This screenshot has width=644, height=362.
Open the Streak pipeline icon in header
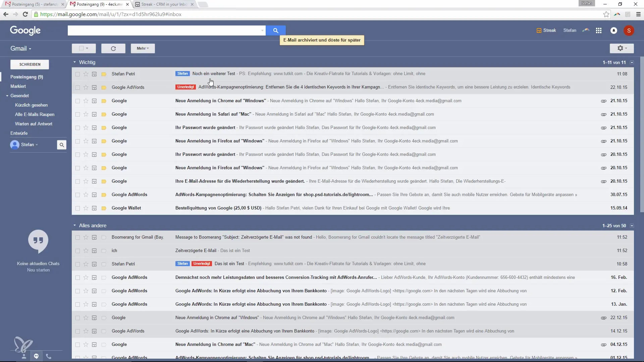click(x=539, y=31)
